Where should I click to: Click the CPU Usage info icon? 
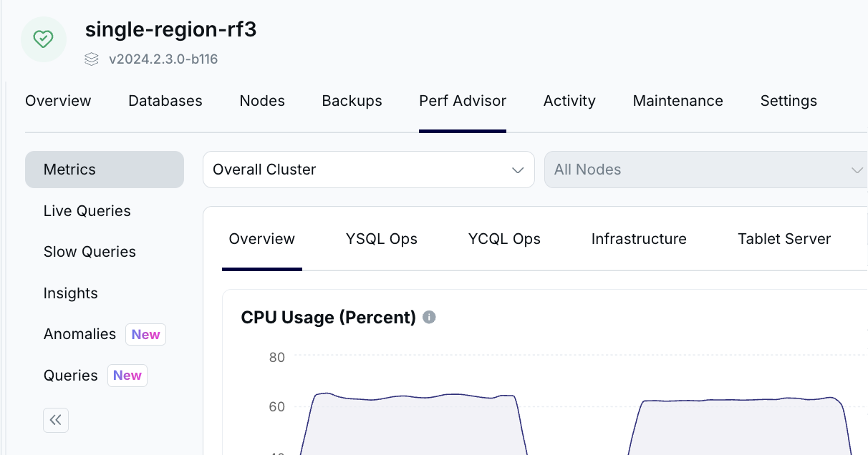point(429,317)
